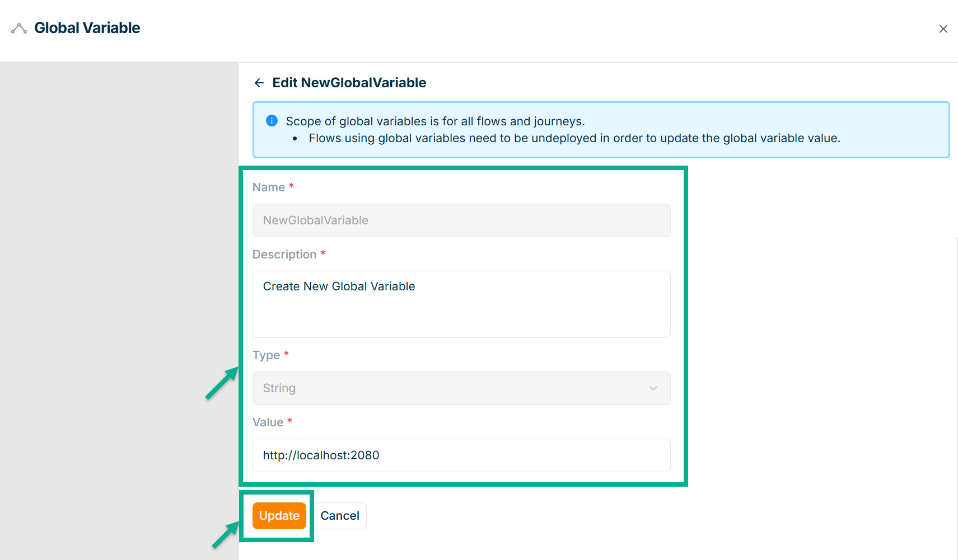Click the scope of global variables message
The height and width of the screenshot is (560, 958).
coord(435,121)
